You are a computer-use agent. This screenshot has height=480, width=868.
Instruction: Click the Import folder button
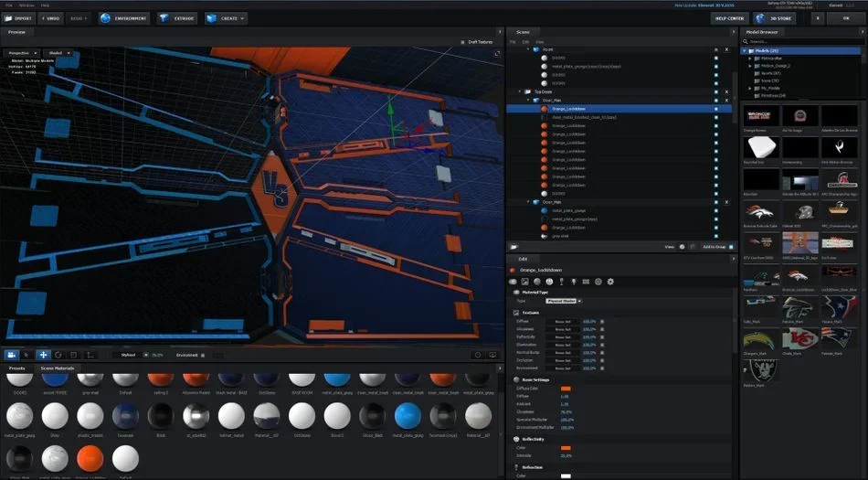click(18, 18)
